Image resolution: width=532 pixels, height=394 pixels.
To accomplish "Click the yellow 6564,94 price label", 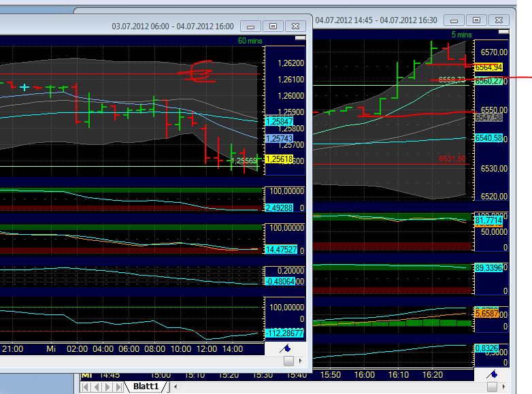I will tap(488, 67).
